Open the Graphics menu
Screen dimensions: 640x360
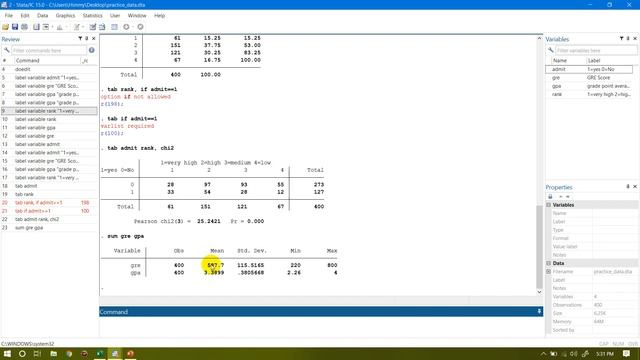65,16
